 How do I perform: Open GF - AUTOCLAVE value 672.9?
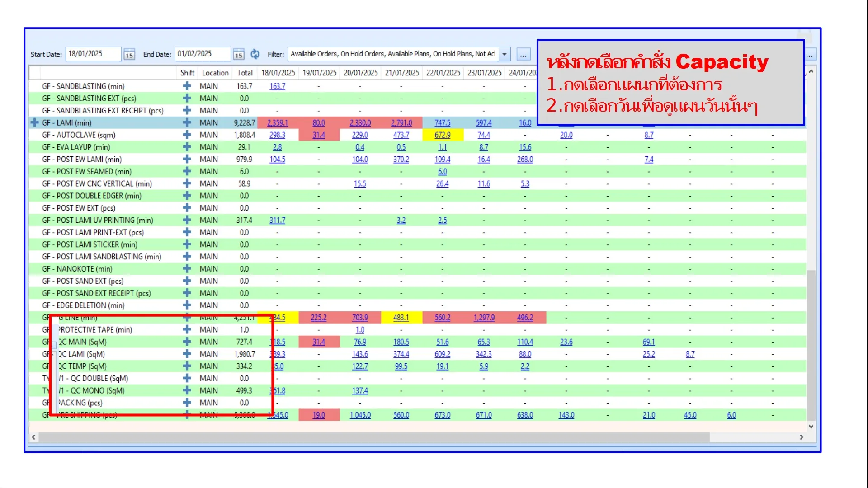tap(443, 135)
